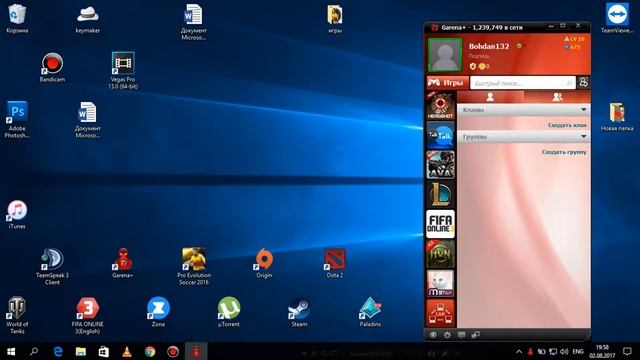The image size is (640, 360).
Task: Select the игры folder on desktop
Action: coord(335,18)
